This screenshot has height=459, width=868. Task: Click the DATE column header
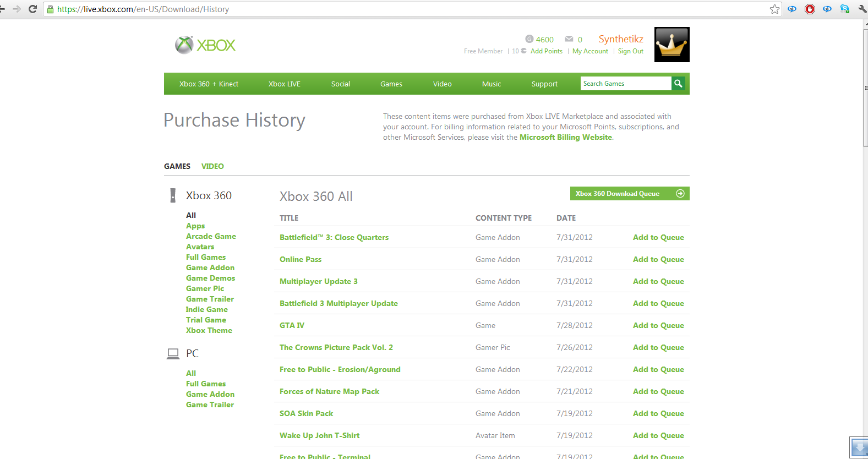tap(566, 218)
